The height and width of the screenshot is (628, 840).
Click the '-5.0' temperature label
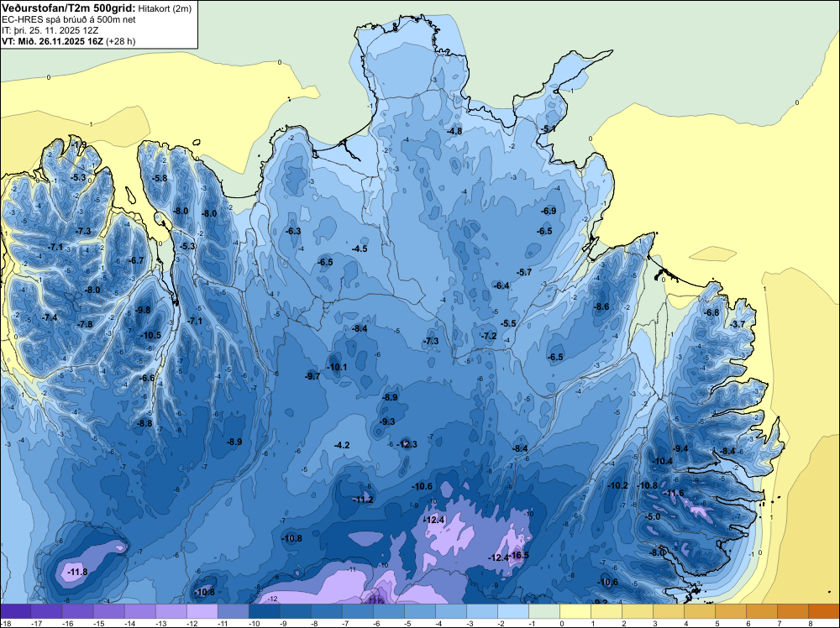tap(653, 517)
